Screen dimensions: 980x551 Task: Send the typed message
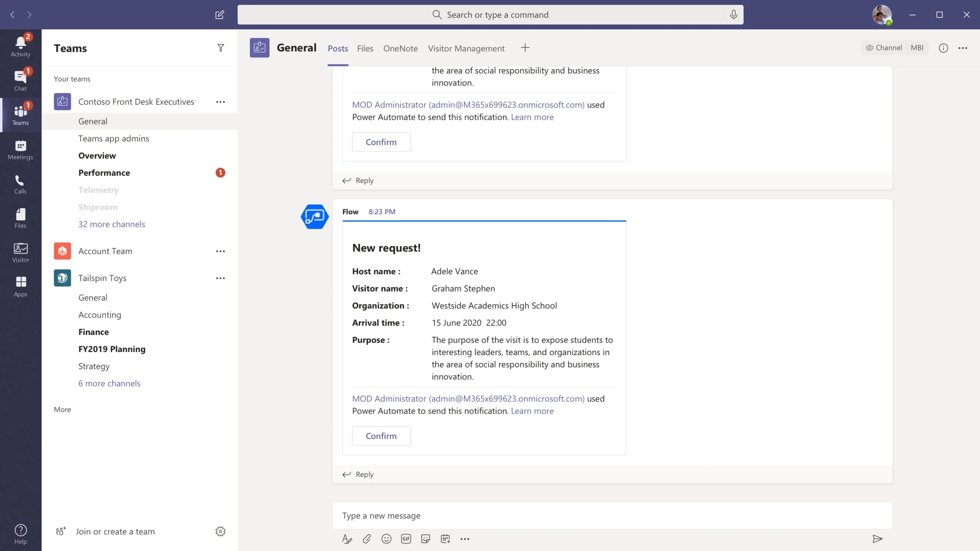pos(878,538)
